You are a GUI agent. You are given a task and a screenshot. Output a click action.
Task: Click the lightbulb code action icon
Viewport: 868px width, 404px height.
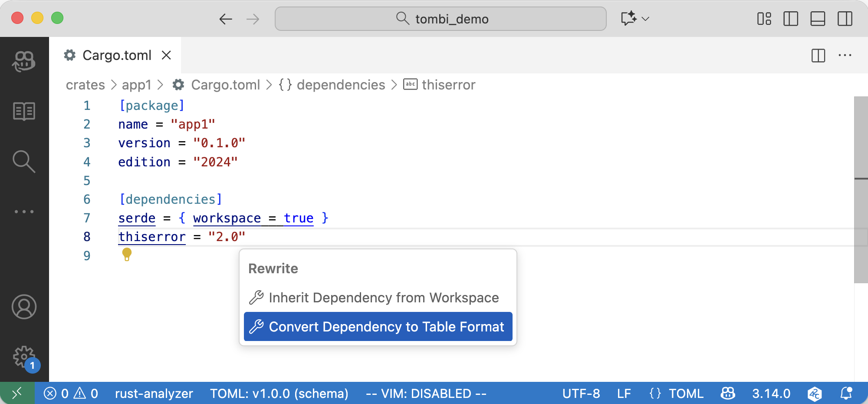point(127,254)
